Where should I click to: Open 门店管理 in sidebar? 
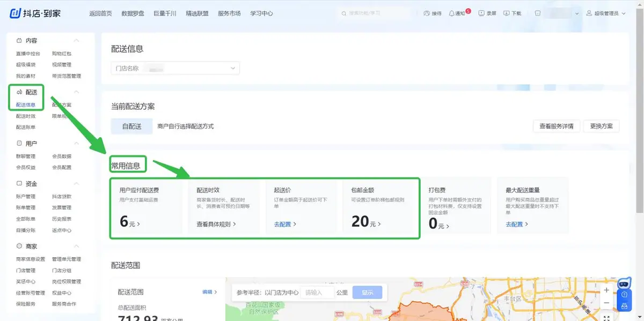(26, 271)
